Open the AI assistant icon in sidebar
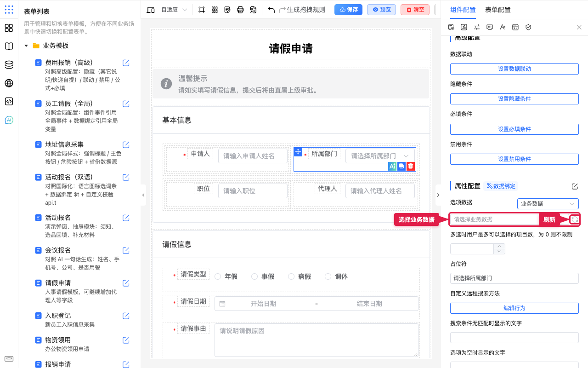 tap(9, 120)
